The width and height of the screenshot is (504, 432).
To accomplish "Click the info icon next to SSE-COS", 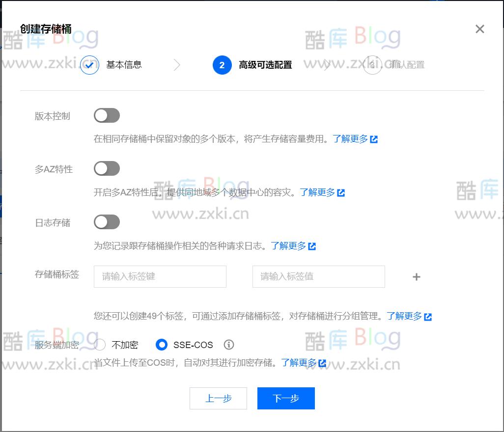I will tap(228, 345).
